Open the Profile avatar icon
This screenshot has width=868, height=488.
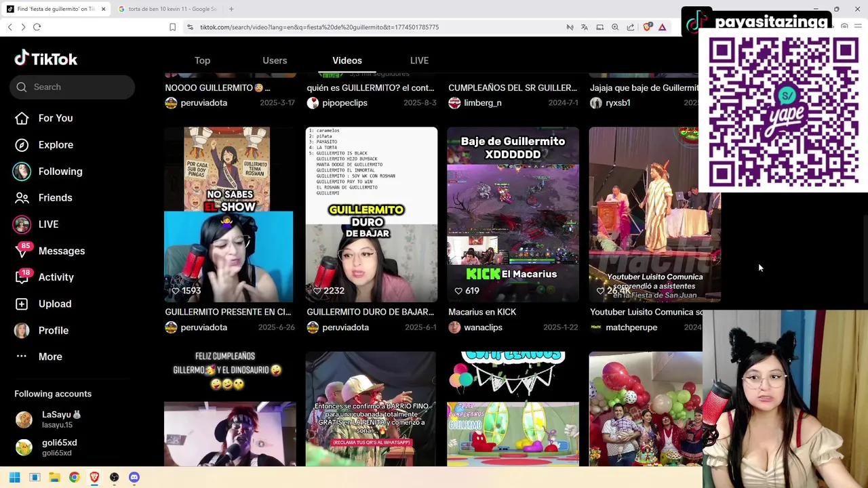(x=22, y=330)
